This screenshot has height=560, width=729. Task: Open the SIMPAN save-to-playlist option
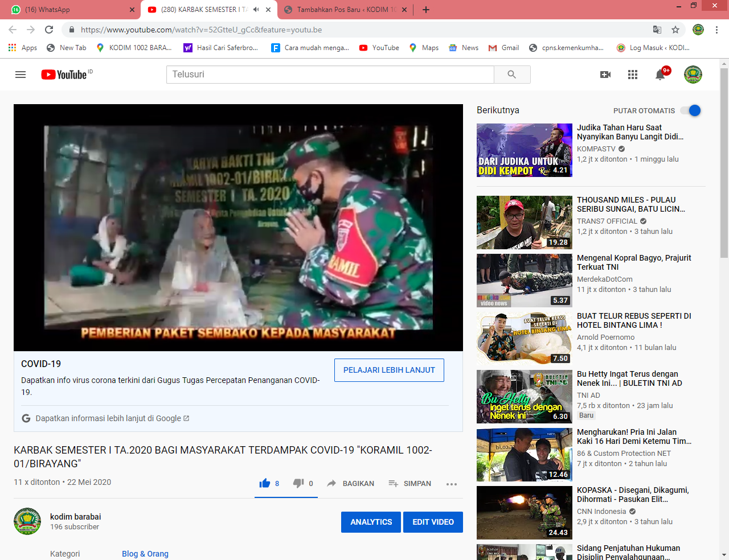point(410,483)
